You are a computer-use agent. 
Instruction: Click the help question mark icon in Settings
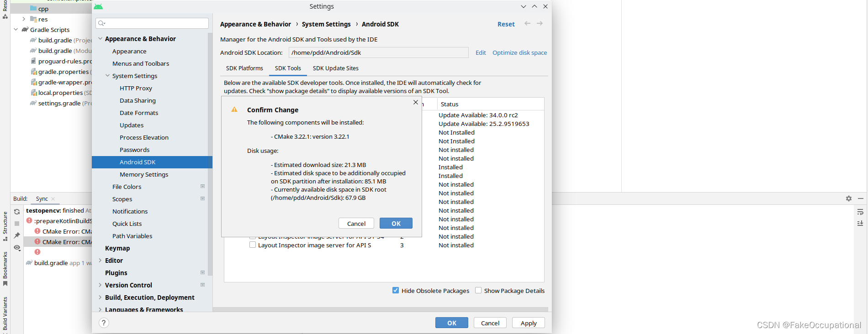pos(104,323)
